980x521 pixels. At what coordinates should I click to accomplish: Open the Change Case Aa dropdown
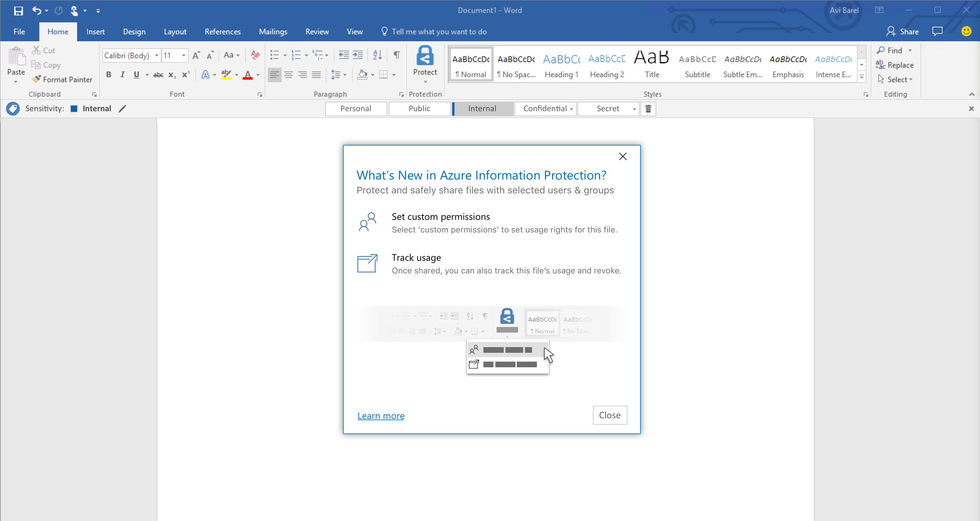(x=231, y=55)
